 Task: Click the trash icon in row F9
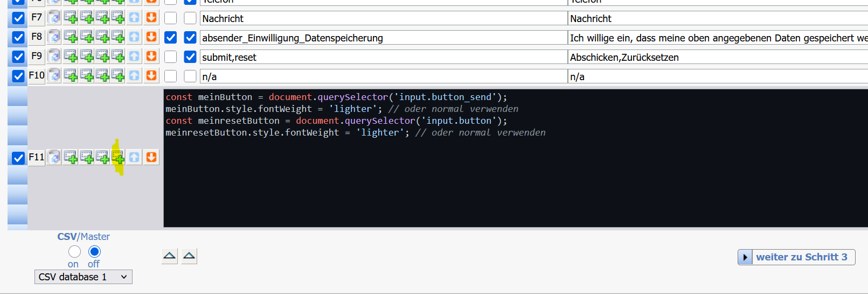54,56
